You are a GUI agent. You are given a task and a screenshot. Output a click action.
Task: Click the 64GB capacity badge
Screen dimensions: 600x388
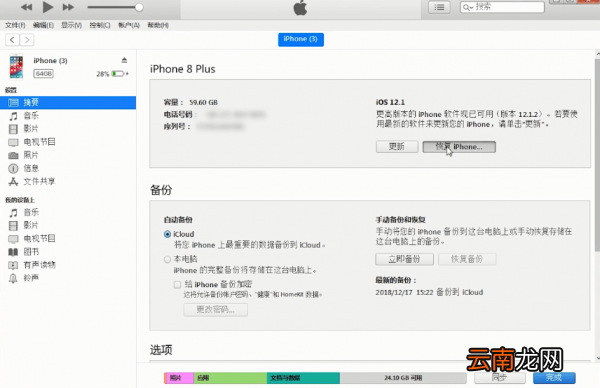44,73
